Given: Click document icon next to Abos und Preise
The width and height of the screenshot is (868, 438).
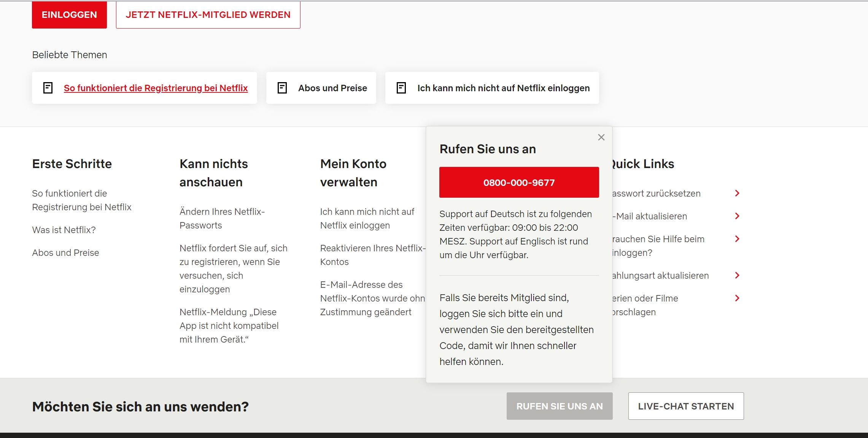Looking at the screenshot, I should point(282,88).
